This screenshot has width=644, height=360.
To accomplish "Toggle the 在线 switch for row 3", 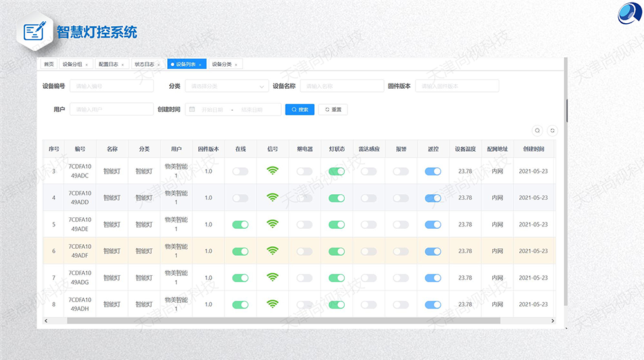I will 240,172.
